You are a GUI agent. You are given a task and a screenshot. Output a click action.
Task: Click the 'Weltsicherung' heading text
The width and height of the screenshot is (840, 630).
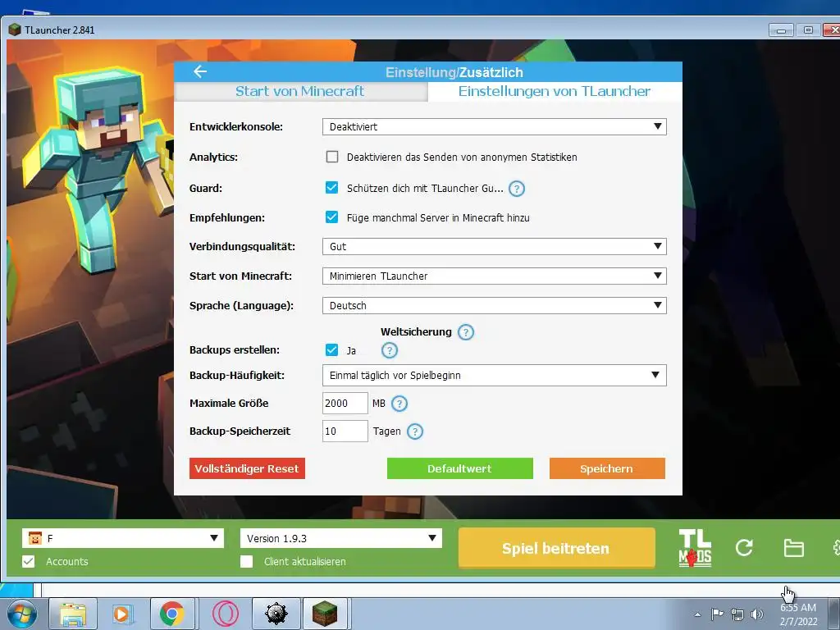[x=416, y=331]
